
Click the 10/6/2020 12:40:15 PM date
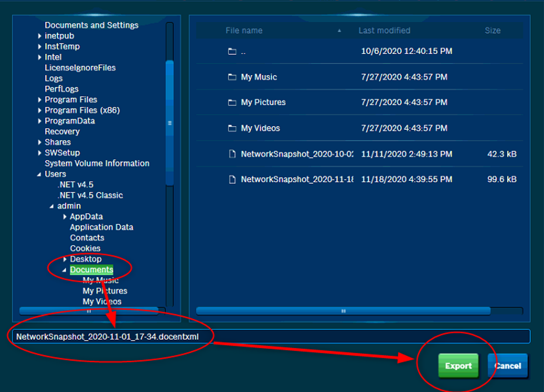pos(407,51)
